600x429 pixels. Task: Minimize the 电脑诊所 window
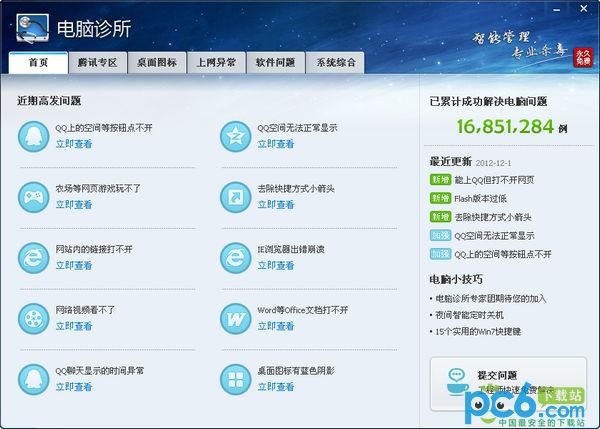[557, 9]
